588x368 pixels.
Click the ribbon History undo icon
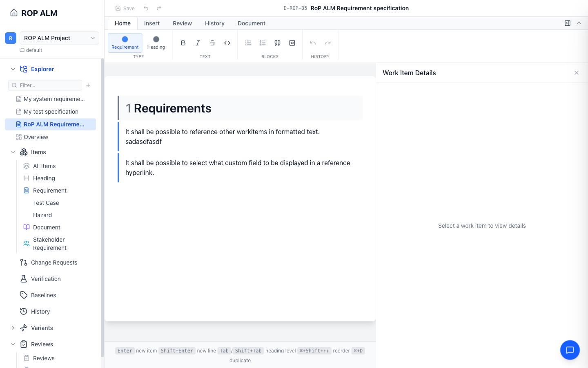click(x=313, y=43)
